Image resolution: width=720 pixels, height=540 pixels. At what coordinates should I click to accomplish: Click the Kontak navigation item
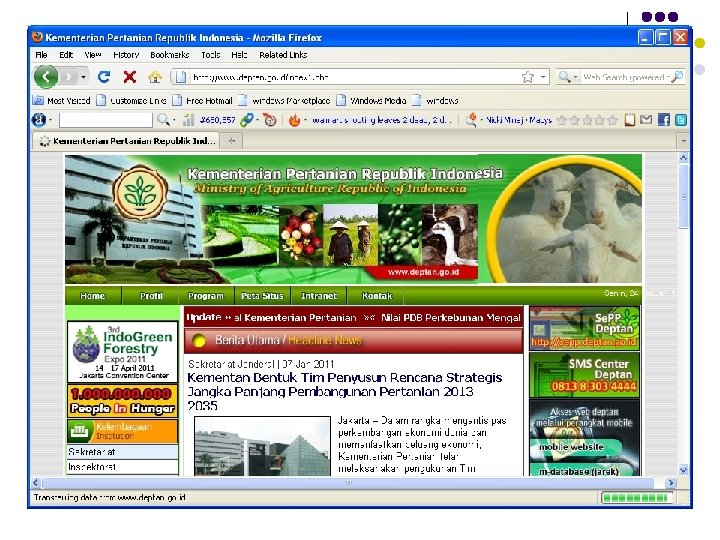(x=377, y=296)
